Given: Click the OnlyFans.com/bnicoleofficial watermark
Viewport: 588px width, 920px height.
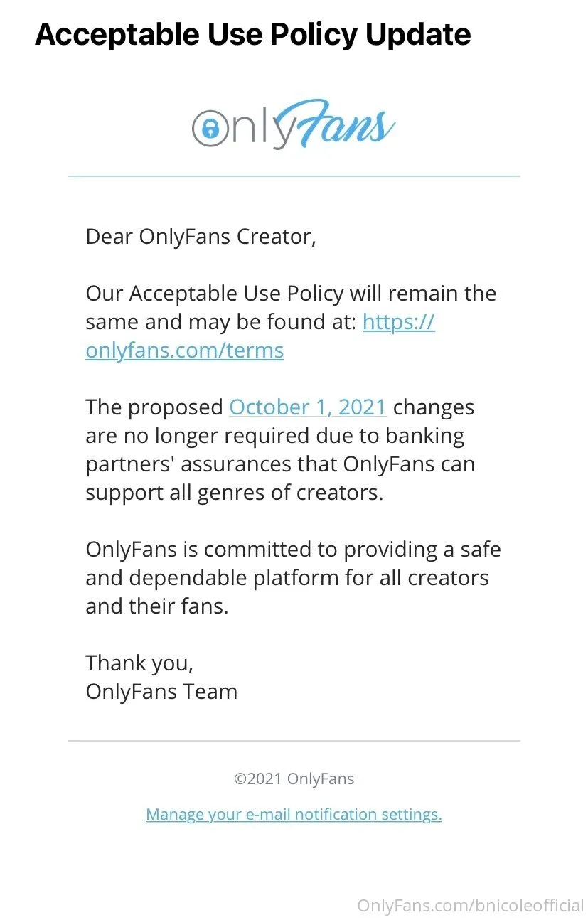Looking at the screenshot, I should click(470, 905).
